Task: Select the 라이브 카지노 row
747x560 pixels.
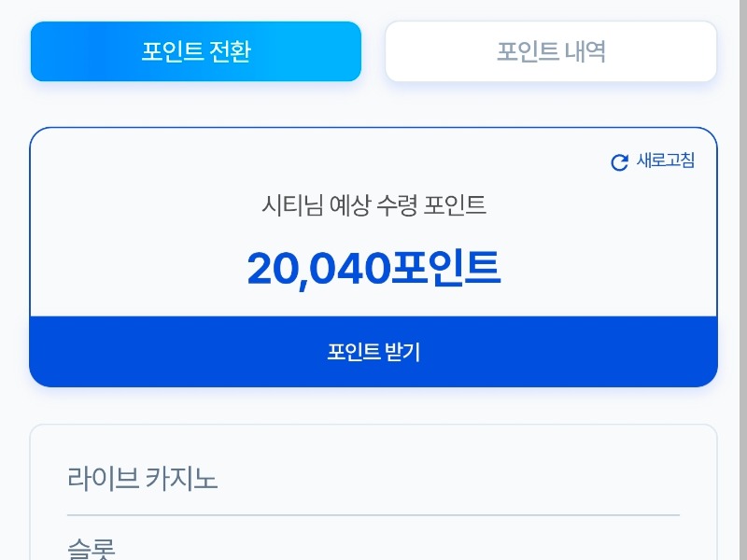Action: (143, 479)
